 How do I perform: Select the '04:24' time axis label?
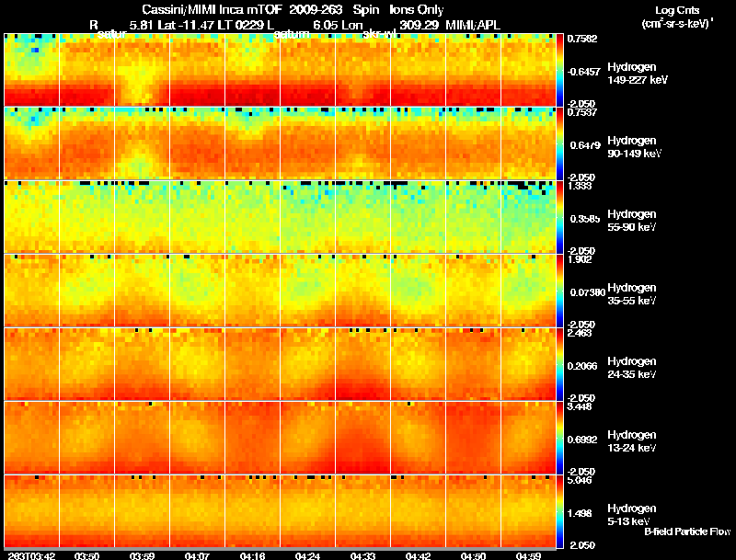tap(307, 555)
